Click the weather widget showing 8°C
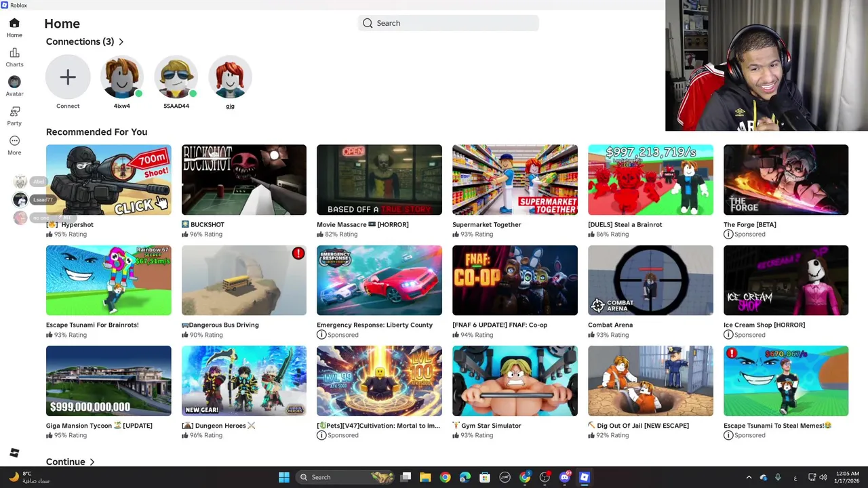The image size is (868, 488). (x=29, y=477)
